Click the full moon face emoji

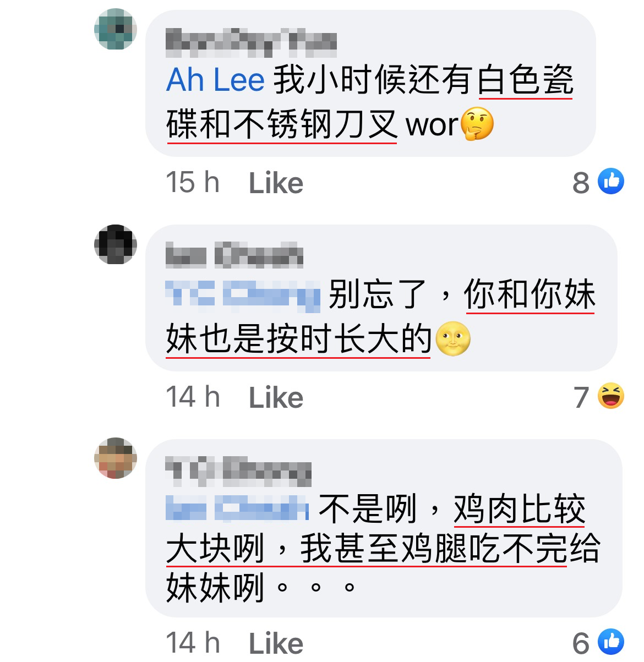[453, 338]
